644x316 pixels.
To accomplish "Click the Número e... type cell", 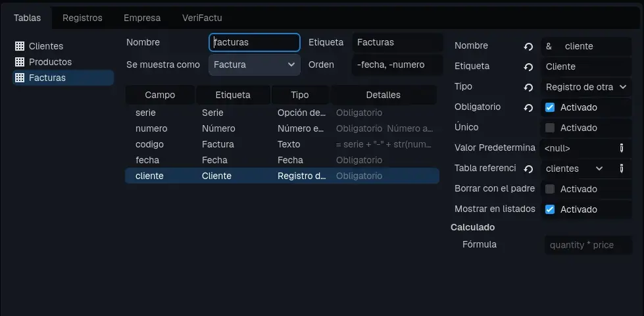I will (x=301, y=128).
